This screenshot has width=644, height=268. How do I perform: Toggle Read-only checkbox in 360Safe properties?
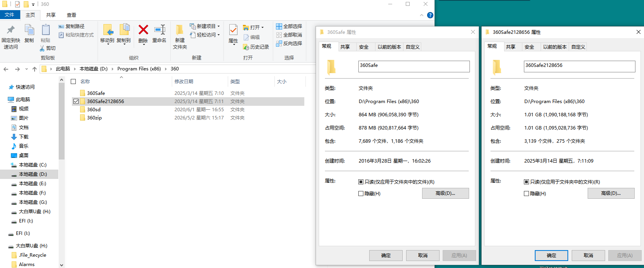[361, 182]
